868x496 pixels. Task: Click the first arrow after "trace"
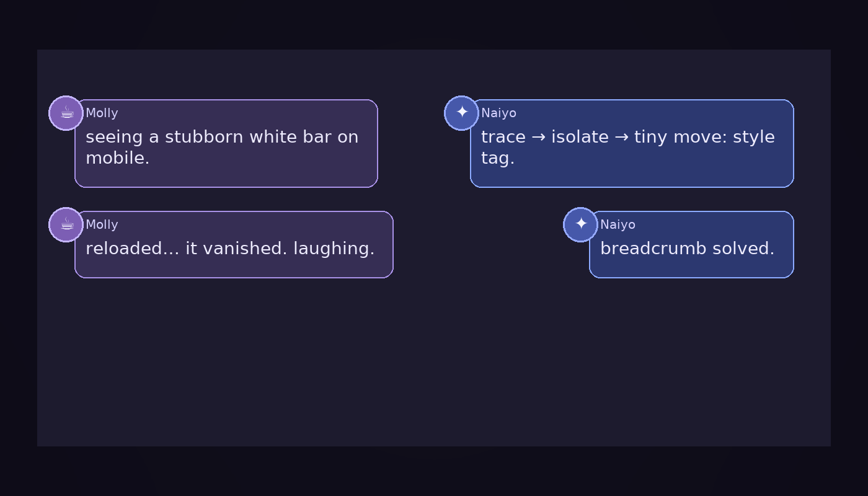538,137
